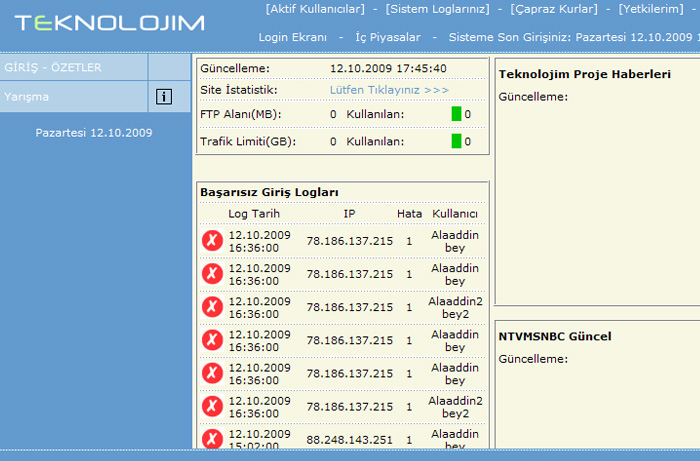Select Yarışma in the left sidebar

pos(27,97)
